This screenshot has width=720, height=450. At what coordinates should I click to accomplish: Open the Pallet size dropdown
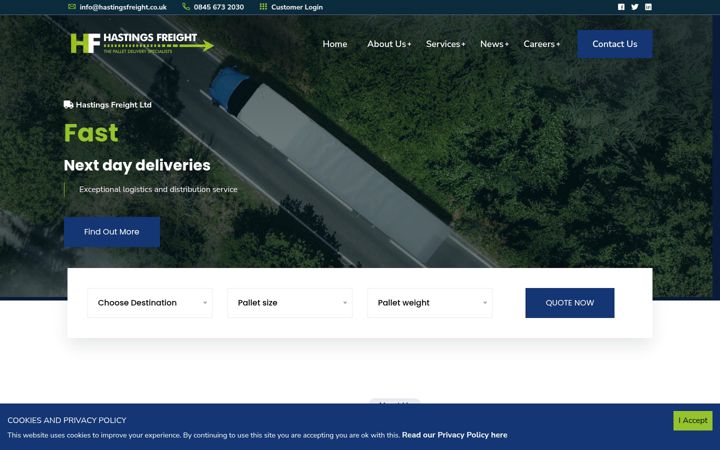(290, 303)
